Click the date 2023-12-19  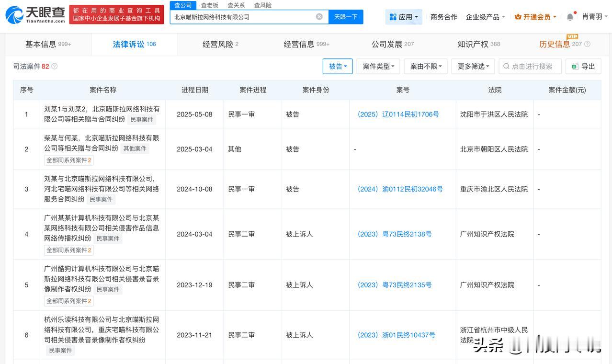point(194,285)
